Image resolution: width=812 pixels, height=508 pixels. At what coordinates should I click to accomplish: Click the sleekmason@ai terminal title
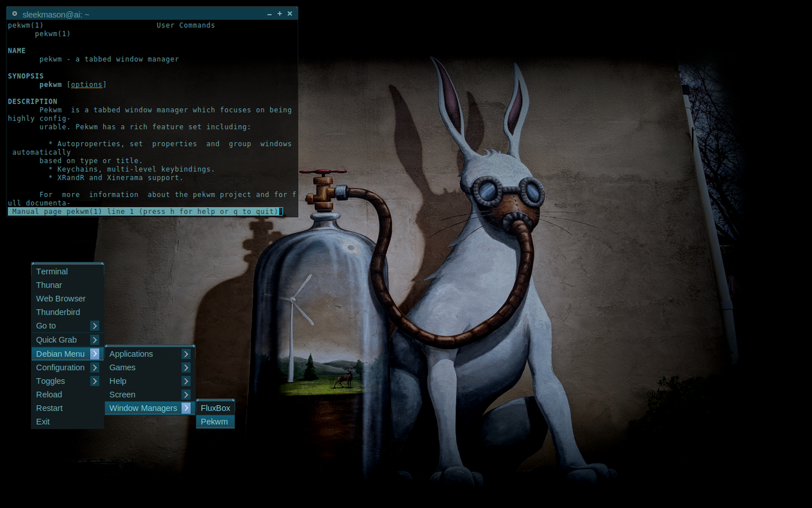click(56, 14)
